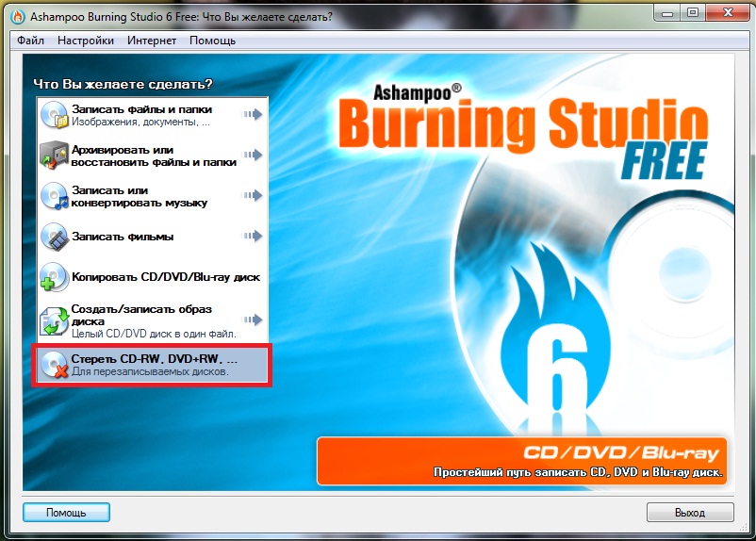Image resolution: width=756 pixels, height=541 pixels.
Task: Choose 'Стереть CD-RW, DVD+RW' option
Action: pos(153,365)
